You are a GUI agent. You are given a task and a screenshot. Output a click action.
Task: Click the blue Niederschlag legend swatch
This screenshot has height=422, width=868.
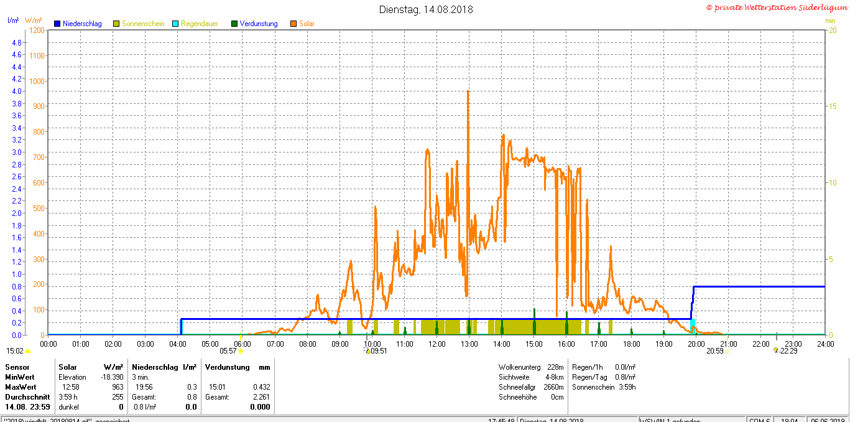(x=57, y=24)
